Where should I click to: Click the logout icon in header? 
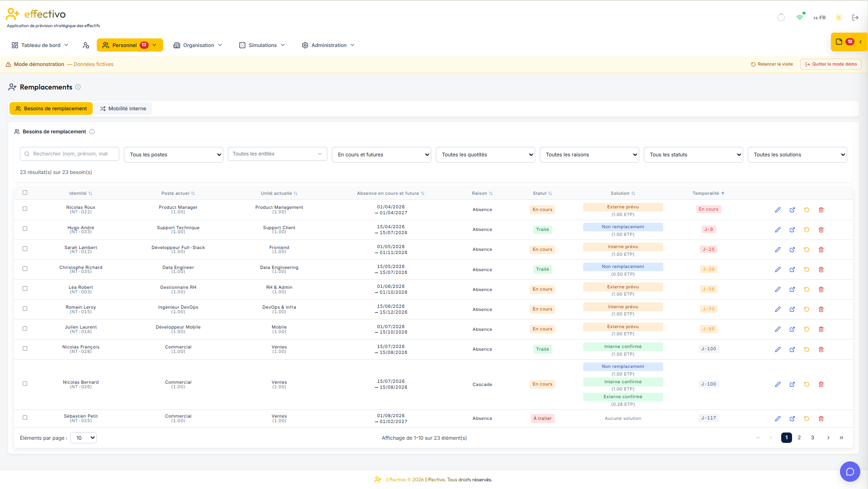coord(855,18)
